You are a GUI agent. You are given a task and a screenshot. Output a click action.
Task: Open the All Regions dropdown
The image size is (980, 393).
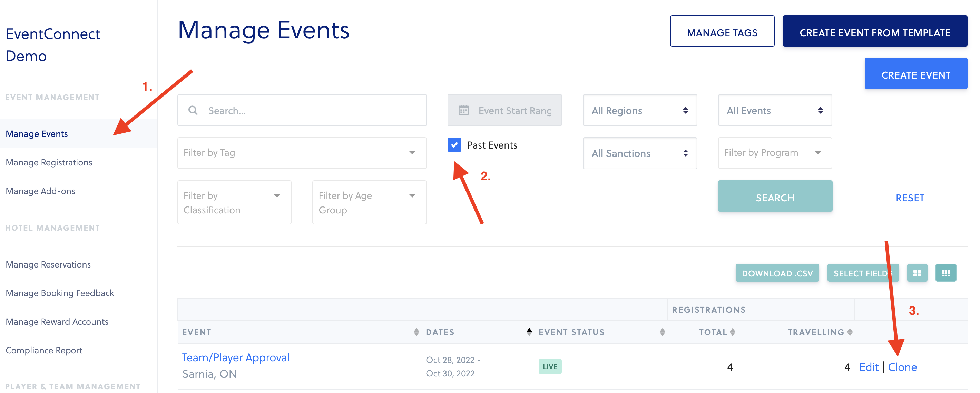pyautogui.click(x=639, y=110)
